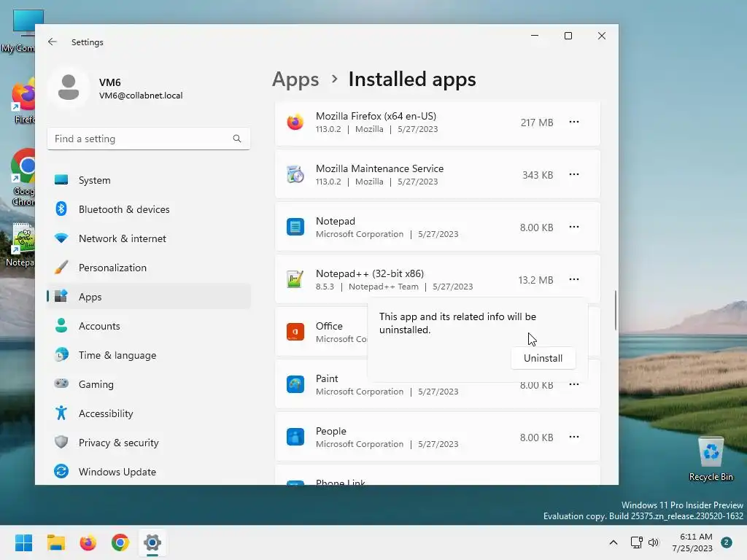Click the Settings gear taskbar icon
Image resolution: width=747 pixels, height=560 pixels.
(152, 542)
